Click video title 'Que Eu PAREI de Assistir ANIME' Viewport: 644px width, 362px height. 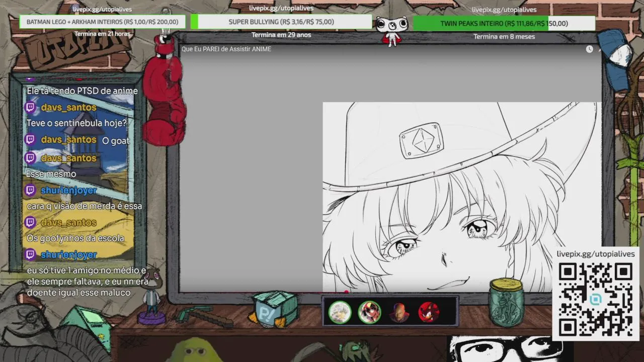[x=226, y=49]
